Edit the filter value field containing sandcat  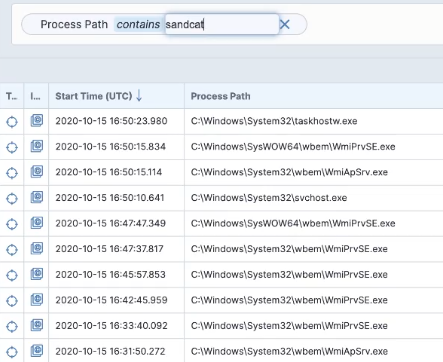(x=222, y=24)
